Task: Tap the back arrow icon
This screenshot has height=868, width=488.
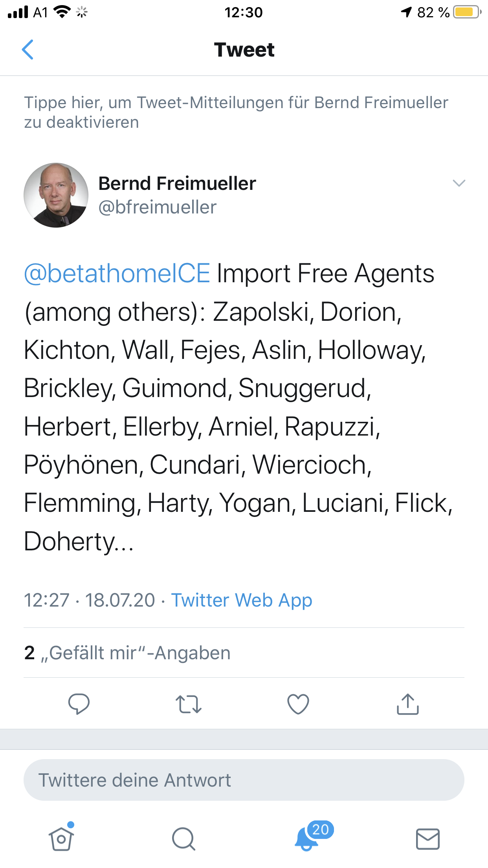Action: pyautogui.click(x=28, y=50)
